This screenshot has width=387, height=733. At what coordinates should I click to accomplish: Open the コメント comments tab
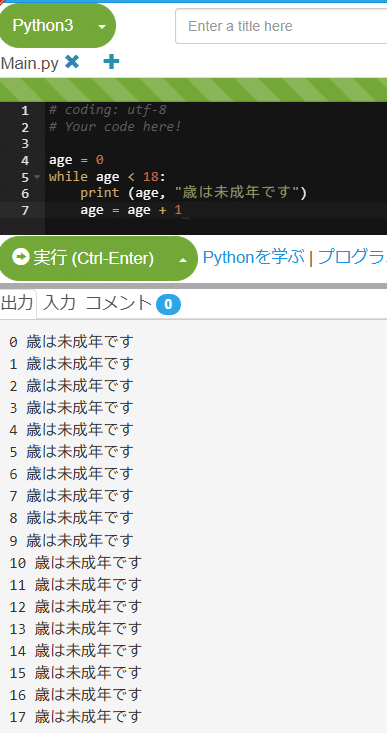click(119, 303)
